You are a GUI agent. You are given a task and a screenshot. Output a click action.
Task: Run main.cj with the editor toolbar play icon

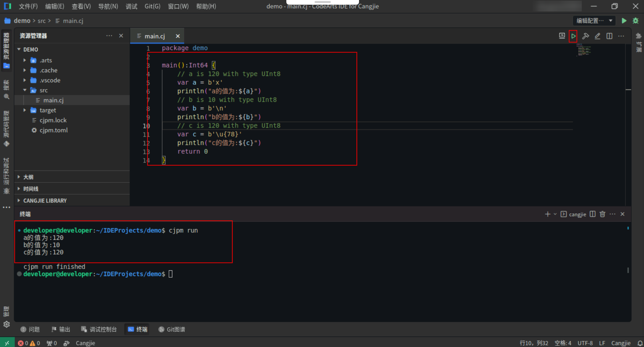[x=573, y=36]
